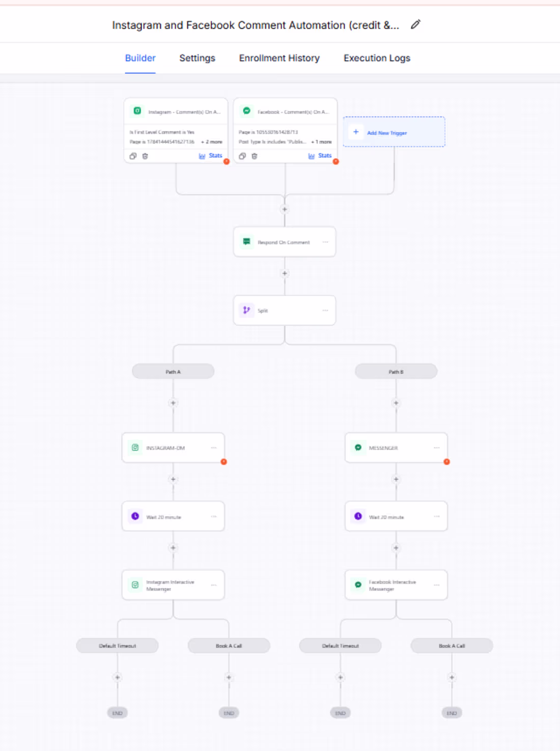Image resolution: width=560 pixels, height=751 pixels.
Task: Click the Split action branch icon
Action: tap(246, 310)
